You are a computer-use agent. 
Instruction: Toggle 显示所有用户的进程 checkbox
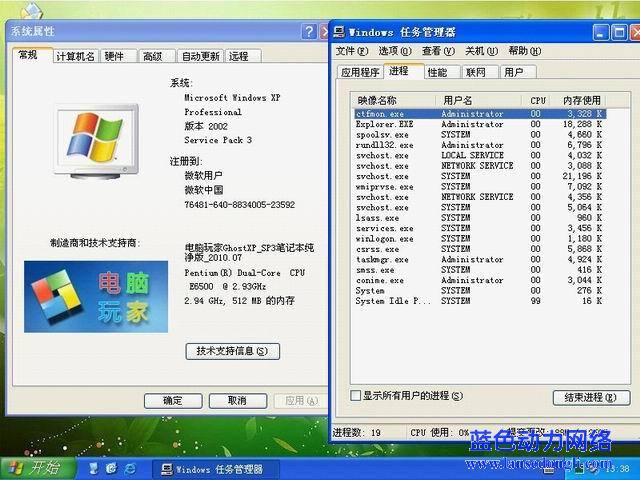pyautogui.click(x=356, y=396)
